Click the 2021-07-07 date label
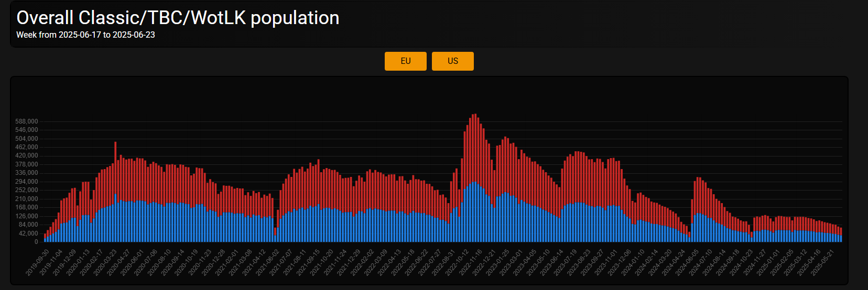 click(x=281, y=262)
